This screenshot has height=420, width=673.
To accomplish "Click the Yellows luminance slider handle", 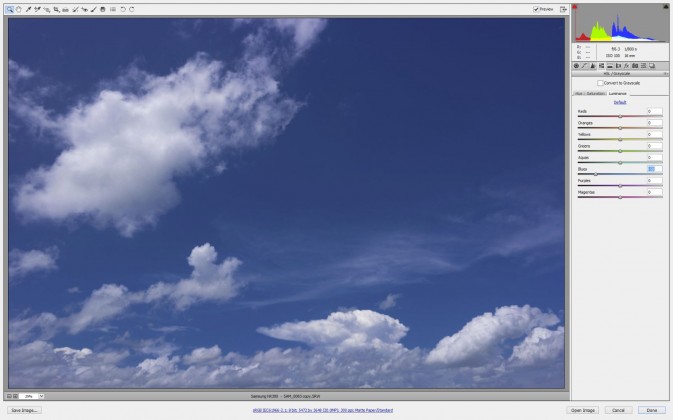I will 620,139.
